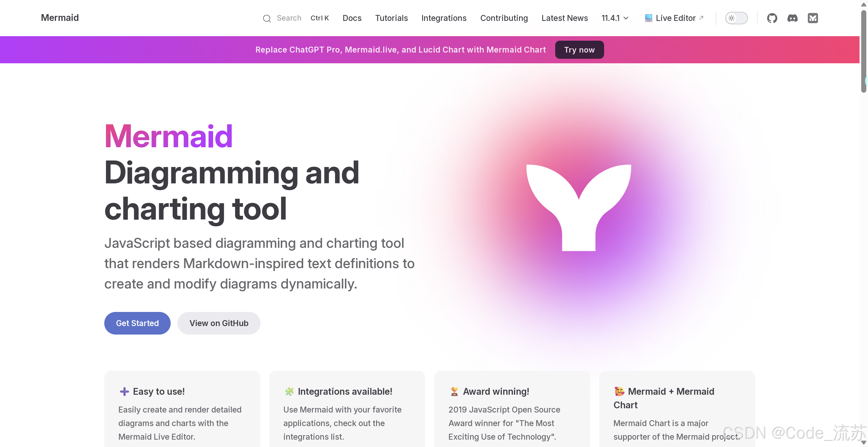Image resolution: width=868 pixels, height=447 pixels.
Task: Open the Contributing page
Action: (504, 18)
